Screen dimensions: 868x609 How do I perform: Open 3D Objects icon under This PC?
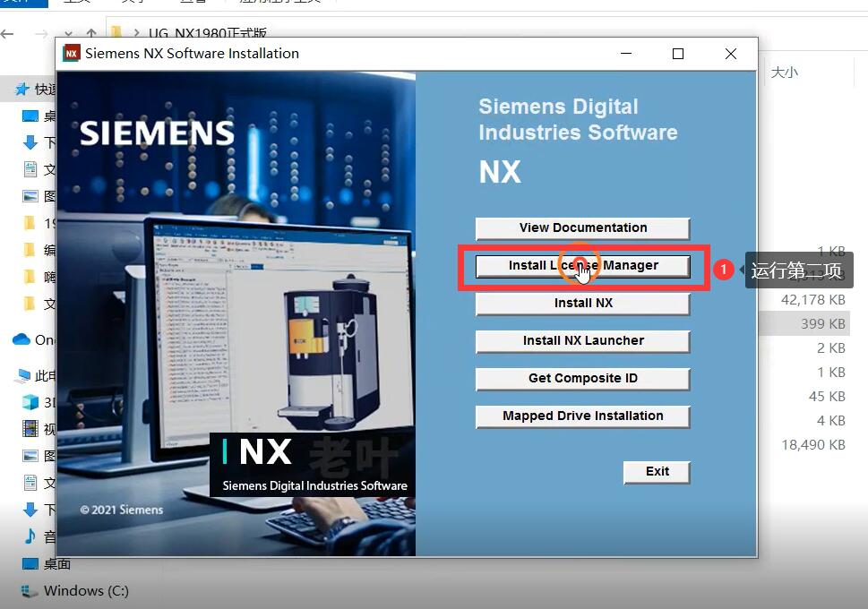tap(30, 402)
